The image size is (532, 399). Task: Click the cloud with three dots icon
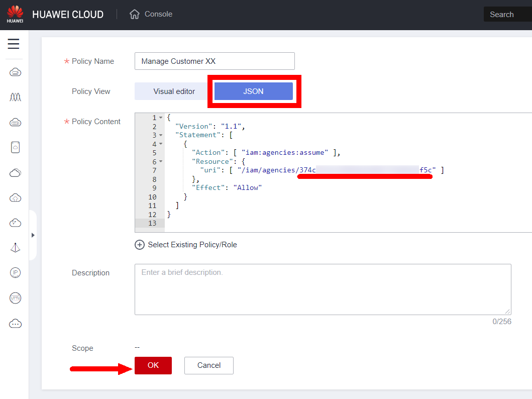pos(15,323)
